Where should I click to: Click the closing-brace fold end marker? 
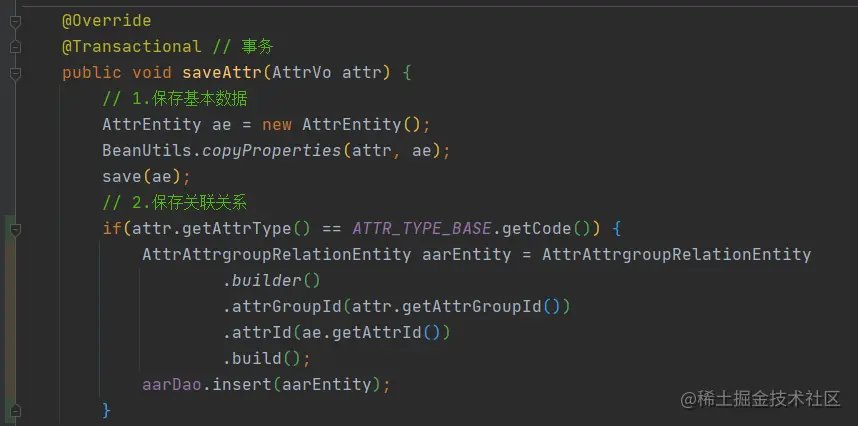point(15,410)
